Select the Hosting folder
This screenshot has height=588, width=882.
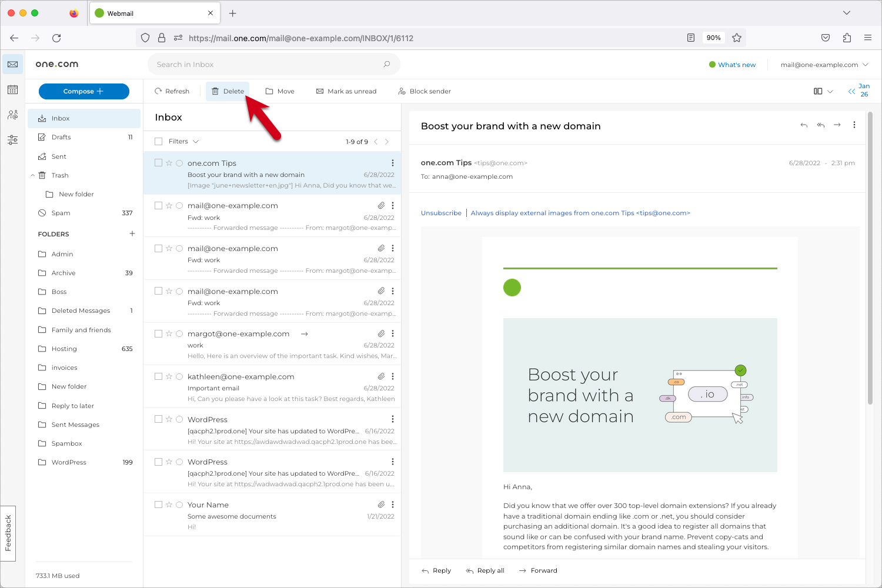(64, 349)
